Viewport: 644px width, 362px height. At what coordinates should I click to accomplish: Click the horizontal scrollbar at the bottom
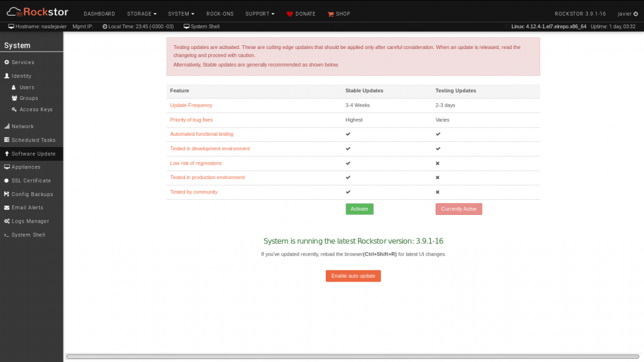coord(353,357)
